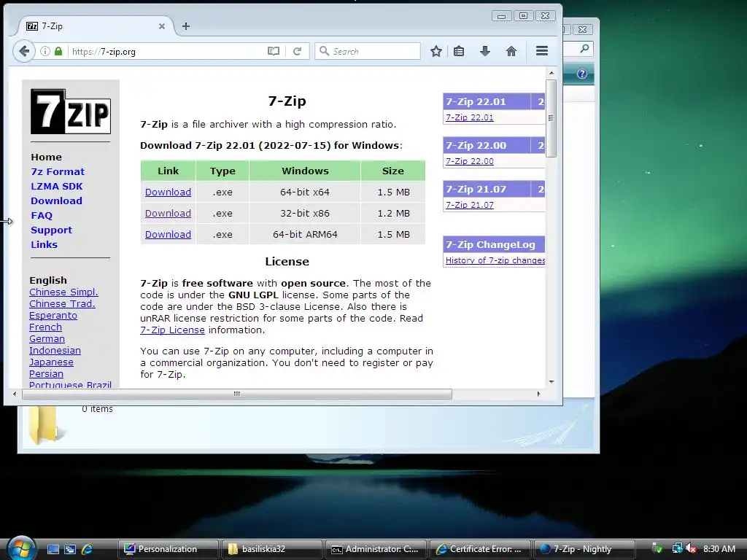Click muted volume icon in system tray
This screenshot has height=560, width=747.
point(691,548)
